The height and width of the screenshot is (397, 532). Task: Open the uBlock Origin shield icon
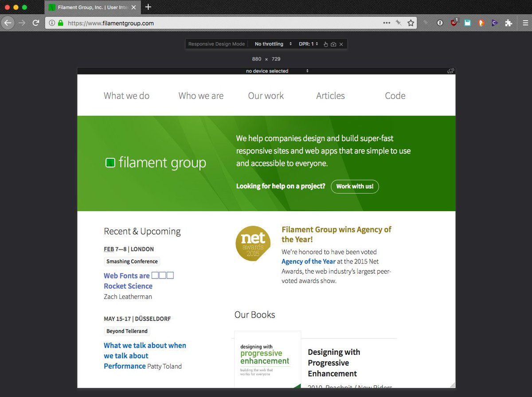click(x=454, y=23)
